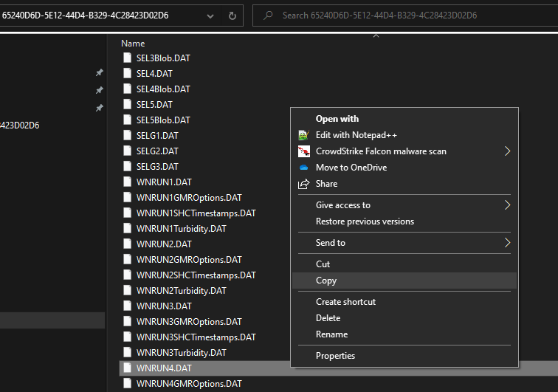Select file name SEL5.DAT
Image resolution: width=558 pixels, height=392 pixels.
[154, 105]
